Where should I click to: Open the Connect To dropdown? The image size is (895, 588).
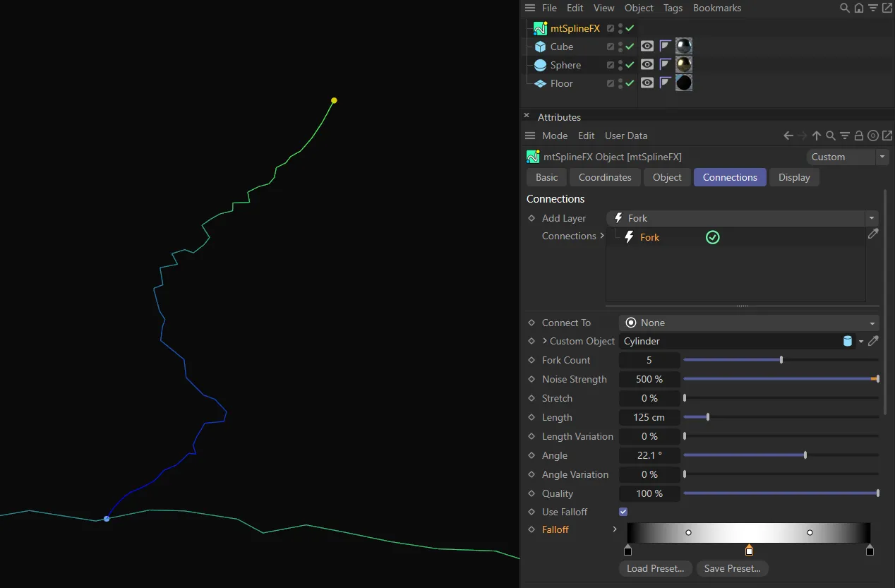(x=748, y=323)
